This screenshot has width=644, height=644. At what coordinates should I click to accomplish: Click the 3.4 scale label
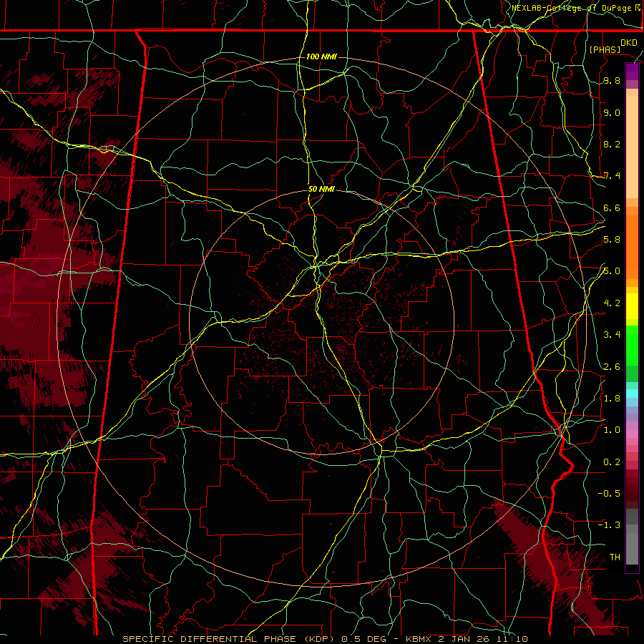pyautogui.click(x=612, y=335)
